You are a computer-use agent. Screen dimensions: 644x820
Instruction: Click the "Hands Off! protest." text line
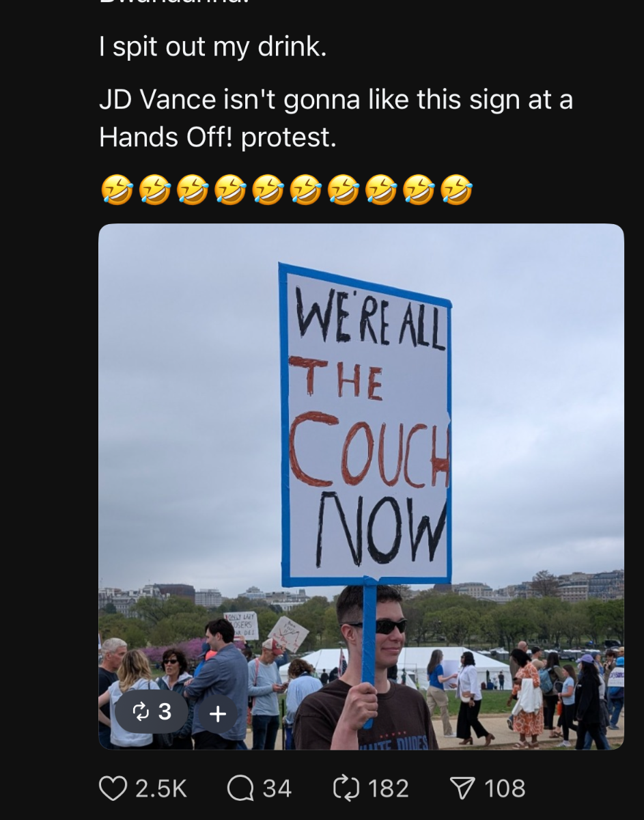click(x=218, y=137)
